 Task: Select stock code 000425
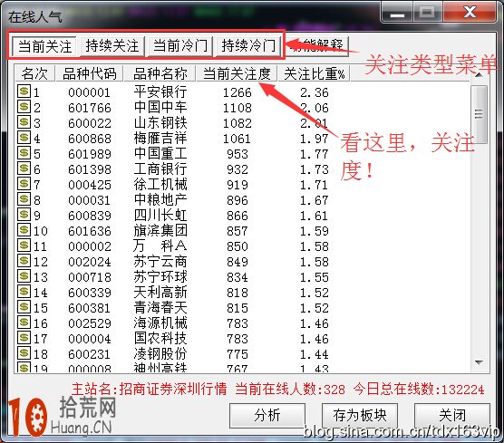[x=90, y=185]
